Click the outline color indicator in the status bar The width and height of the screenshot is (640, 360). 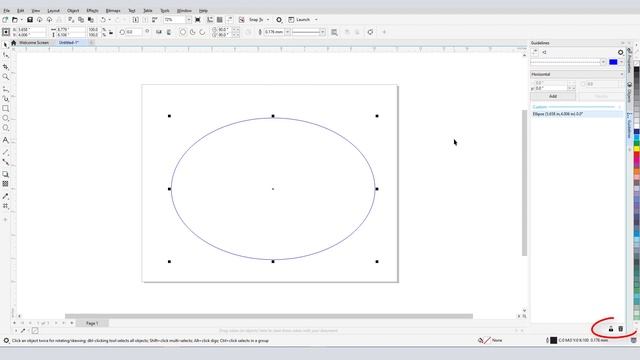[x=553, y=340]
